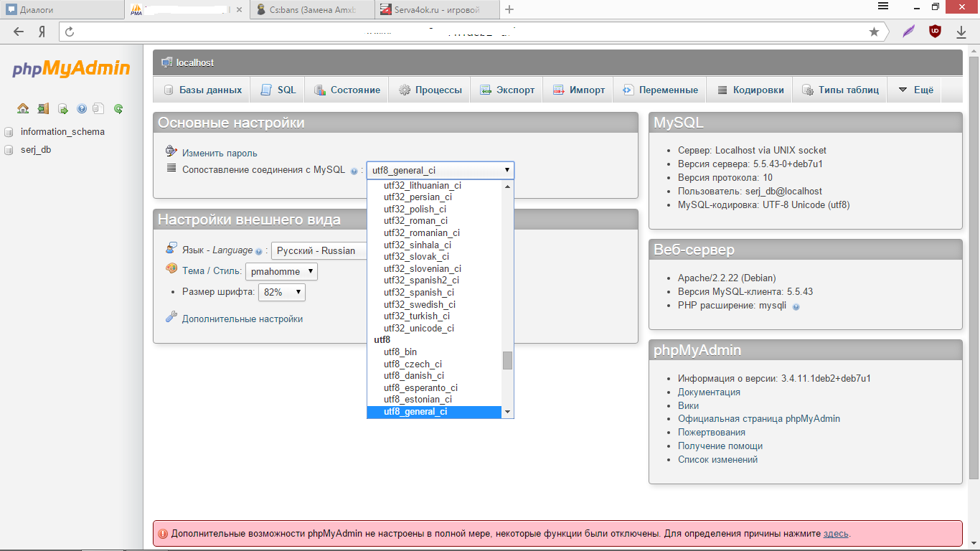Reload the page with browser refresh icon
Viewport: 980px width, 551px height.
[x=70, y=32]
